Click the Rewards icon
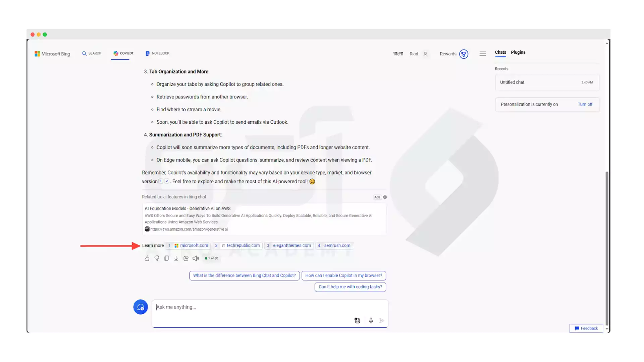Image resolution: width=644 pixels, height=362 pixels. 464,54
